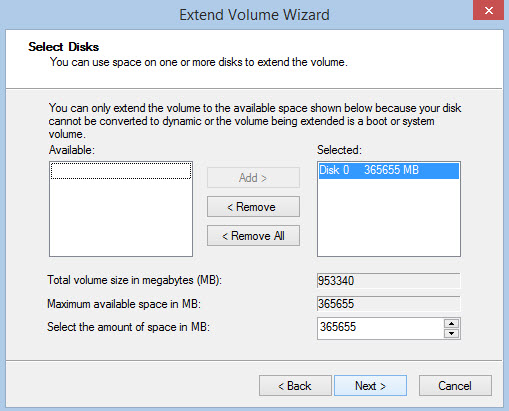Screen dimensions: 509x411
Task: Click the 'Select the amount of space in MB' label
Action: click(x=128, y=327)
